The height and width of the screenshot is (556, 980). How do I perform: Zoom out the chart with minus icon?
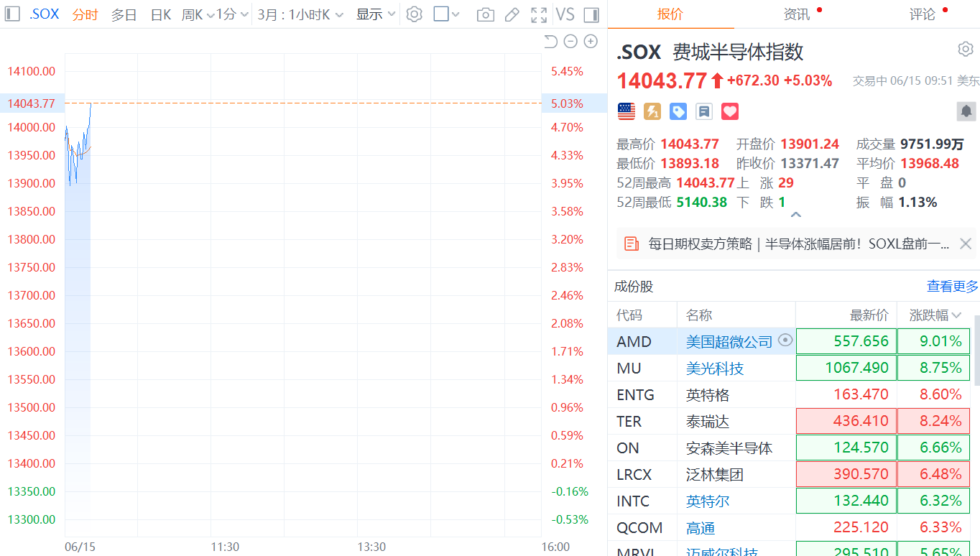pyautogui.click(x=570, y=42)
